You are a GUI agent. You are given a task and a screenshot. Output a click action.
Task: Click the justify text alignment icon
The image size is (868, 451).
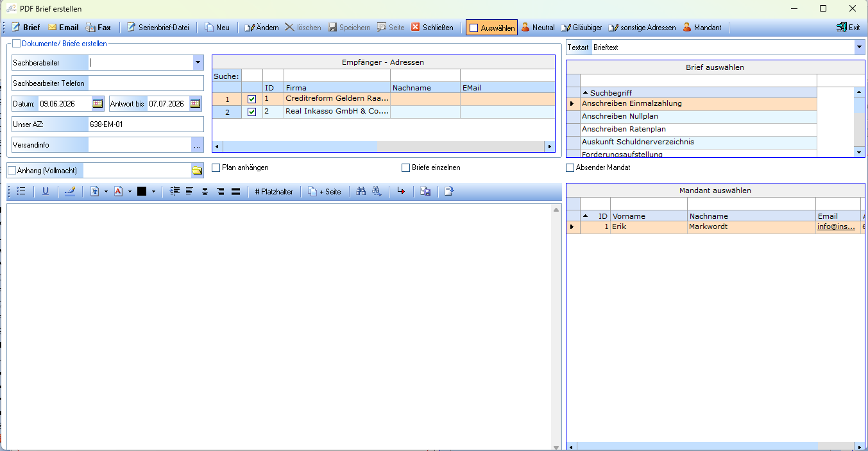(235, 191)
